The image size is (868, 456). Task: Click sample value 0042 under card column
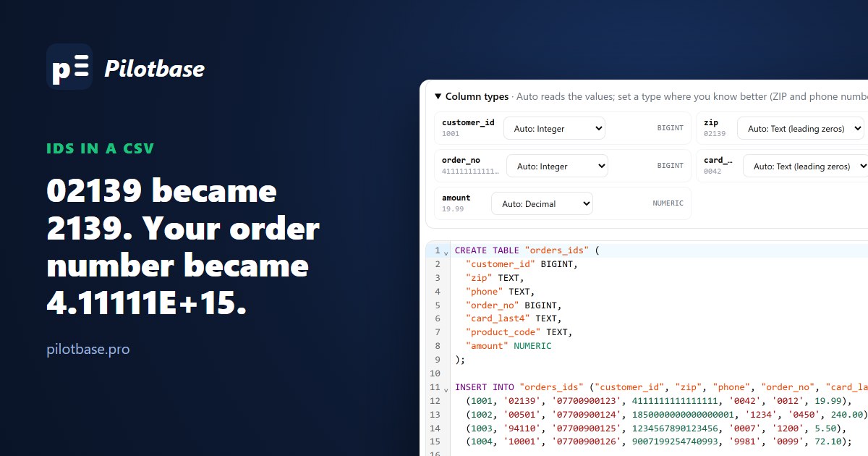pyautogui.click(x=712, y=172)
